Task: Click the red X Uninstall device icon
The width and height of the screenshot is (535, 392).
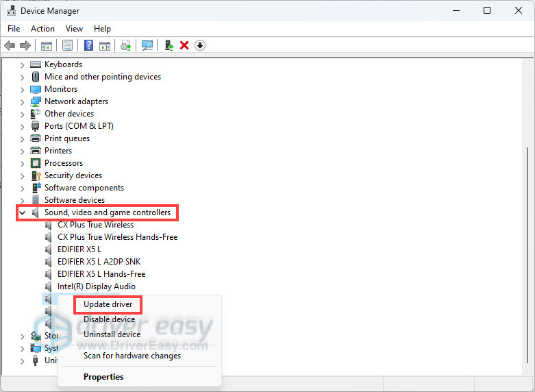Action: [x=184, y=45]
